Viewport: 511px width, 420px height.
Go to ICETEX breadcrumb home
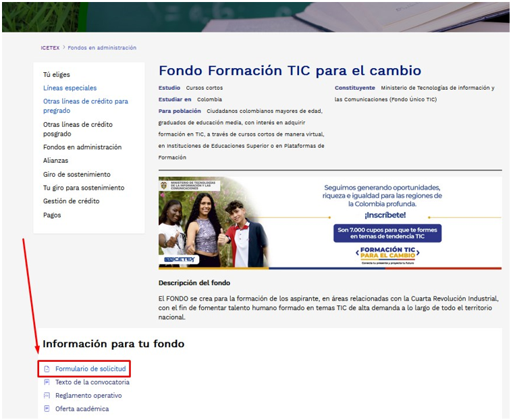click(x=50, y=48)
